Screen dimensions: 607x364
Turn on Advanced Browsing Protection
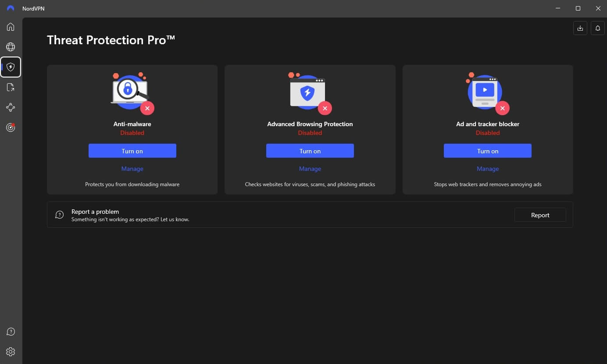coord(310,151)
